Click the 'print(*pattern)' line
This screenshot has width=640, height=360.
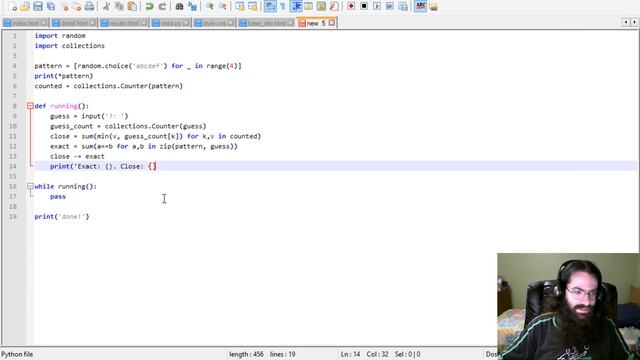(x=64, y=76)
